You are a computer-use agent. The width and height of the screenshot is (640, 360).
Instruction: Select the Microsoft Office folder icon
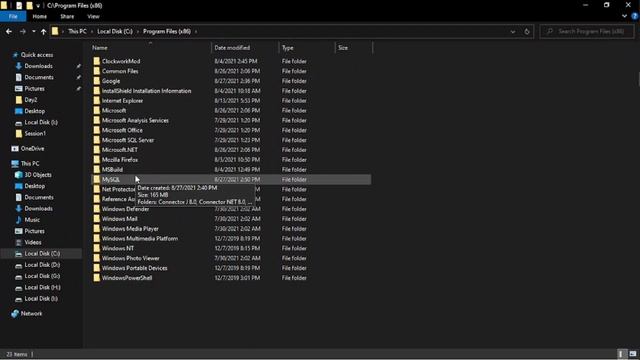click(96, 130)
